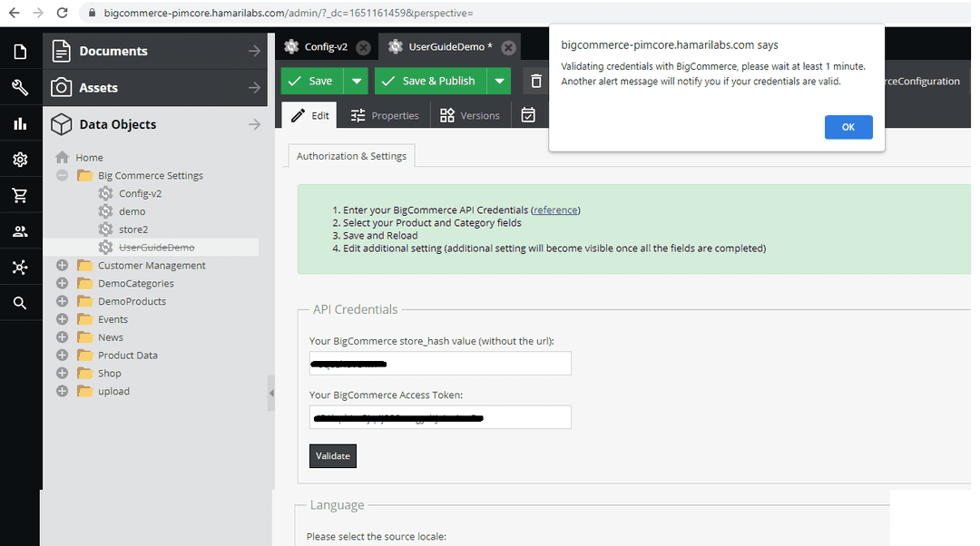
Task: Open the Documents file icon in sidebar
Action: click(x=20, y=51)
